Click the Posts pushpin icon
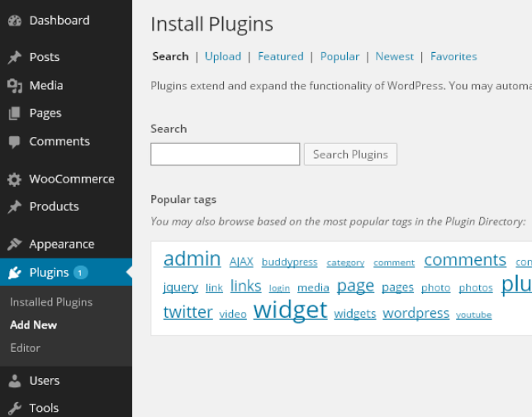 tap(14, 58)
